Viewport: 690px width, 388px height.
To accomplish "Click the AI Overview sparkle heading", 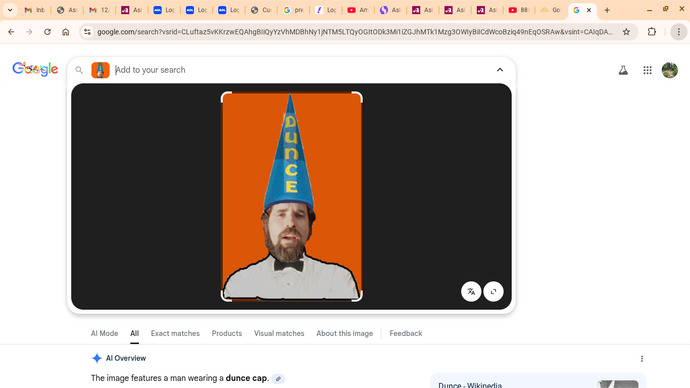I will click(119, 358).
